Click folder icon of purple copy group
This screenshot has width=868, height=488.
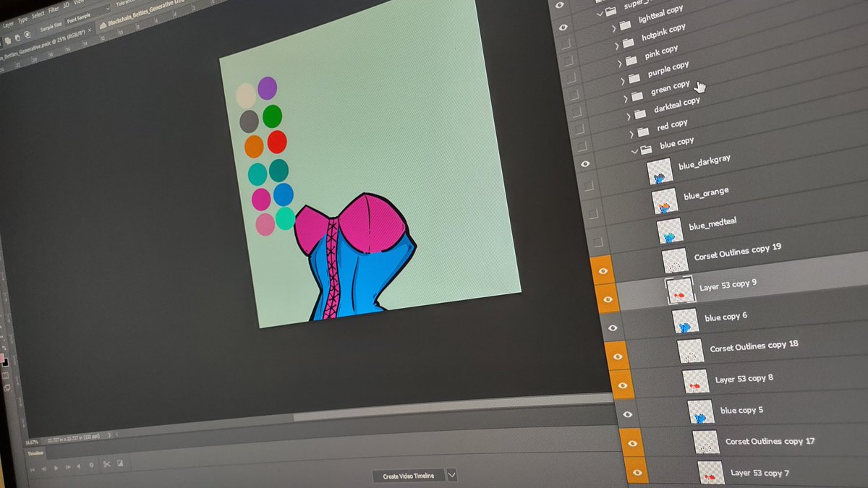(x=634, y=78)
